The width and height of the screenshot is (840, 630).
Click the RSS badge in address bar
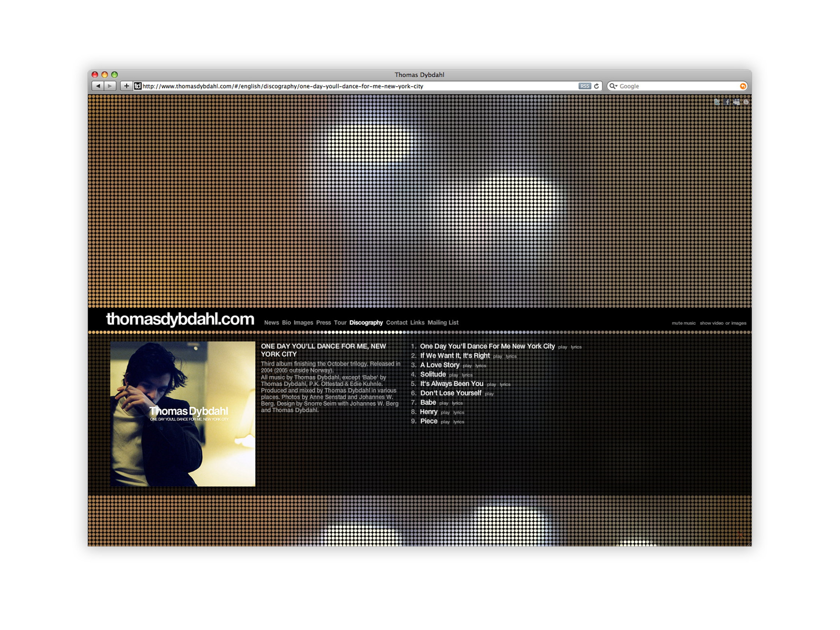[x=585, y=86]
